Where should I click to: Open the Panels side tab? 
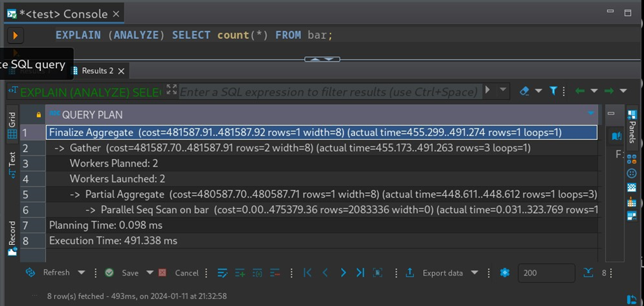coord(632,127)
